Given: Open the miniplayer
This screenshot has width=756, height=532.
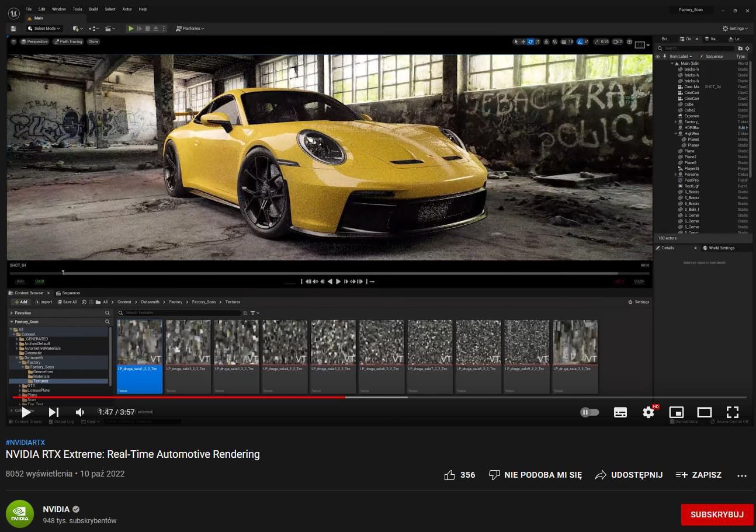Looking at the screenshot, I should pos(676,412).
